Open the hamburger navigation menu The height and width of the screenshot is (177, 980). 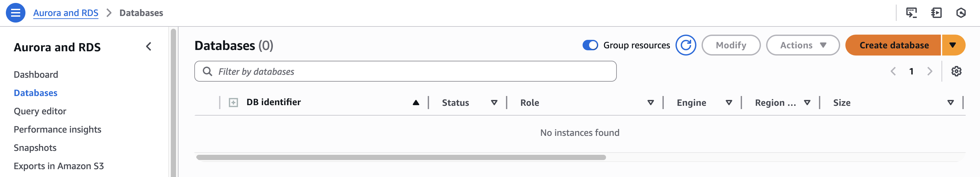(x=16, y=13)
